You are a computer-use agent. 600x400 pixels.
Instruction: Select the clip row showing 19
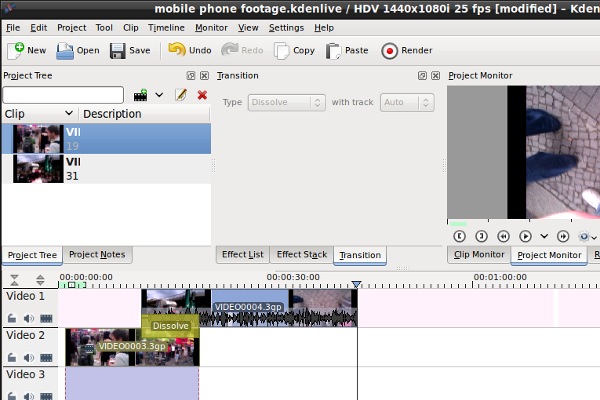pyautogui.click(x=106, y=139)
